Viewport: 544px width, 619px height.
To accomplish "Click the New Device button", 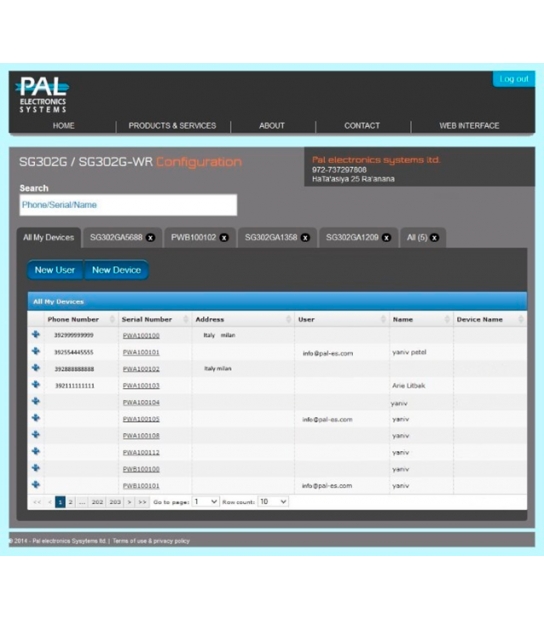I will pyautogui.click(x=116, y=270).
